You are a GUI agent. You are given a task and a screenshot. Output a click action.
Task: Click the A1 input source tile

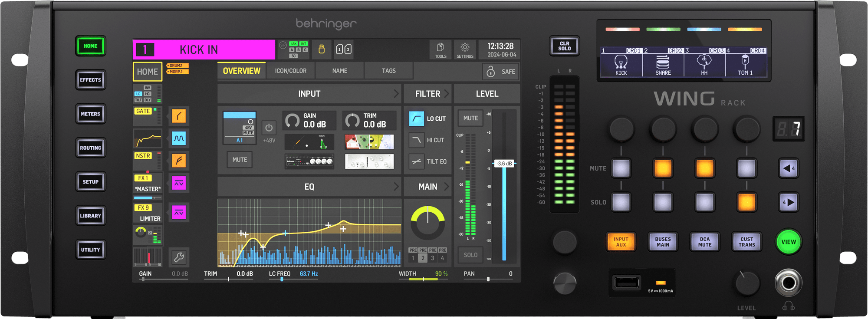coord(240,128)
